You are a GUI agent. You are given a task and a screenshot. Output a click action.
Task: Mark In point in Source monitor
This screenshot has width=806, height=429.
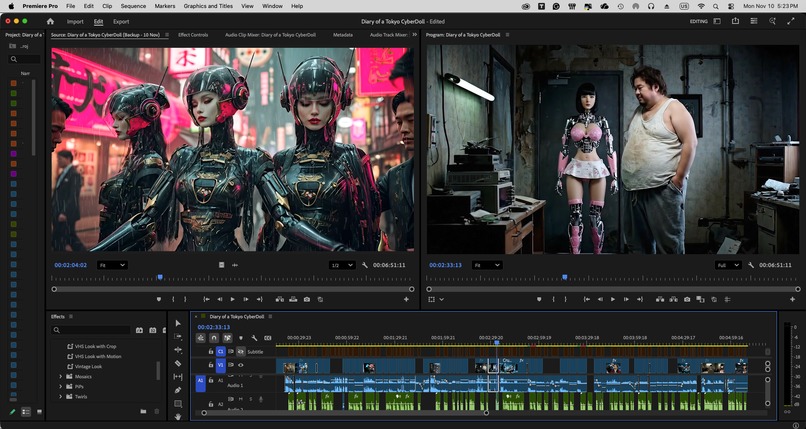click(173, 299)
